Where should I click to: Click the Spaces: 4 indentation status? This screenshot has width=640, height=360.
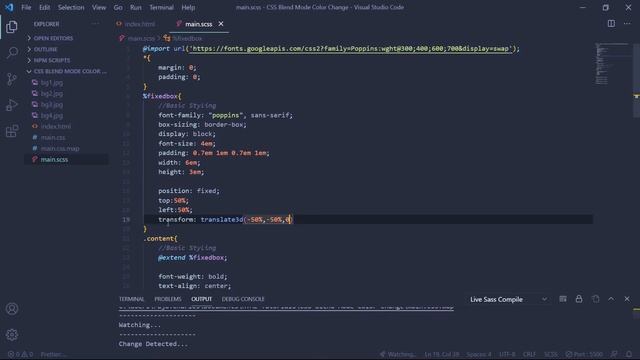[479, 354]
